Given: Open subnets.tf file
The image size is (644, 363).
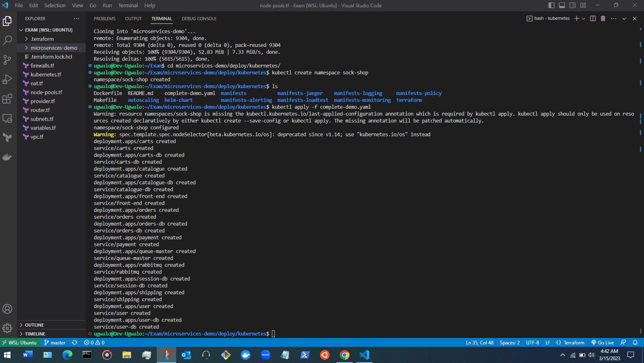Looking at the screenshot, I should pyautogui.click(x=51, y=119).
